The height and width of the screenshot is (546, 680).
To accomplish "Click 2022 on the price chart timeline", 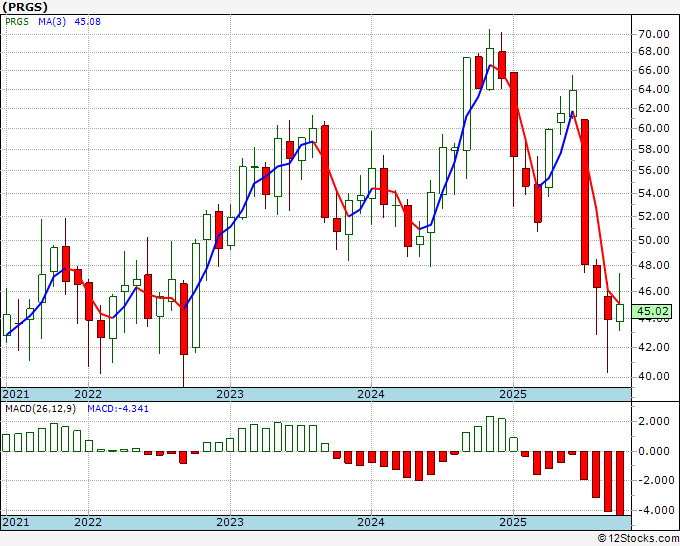I will 88,394.
